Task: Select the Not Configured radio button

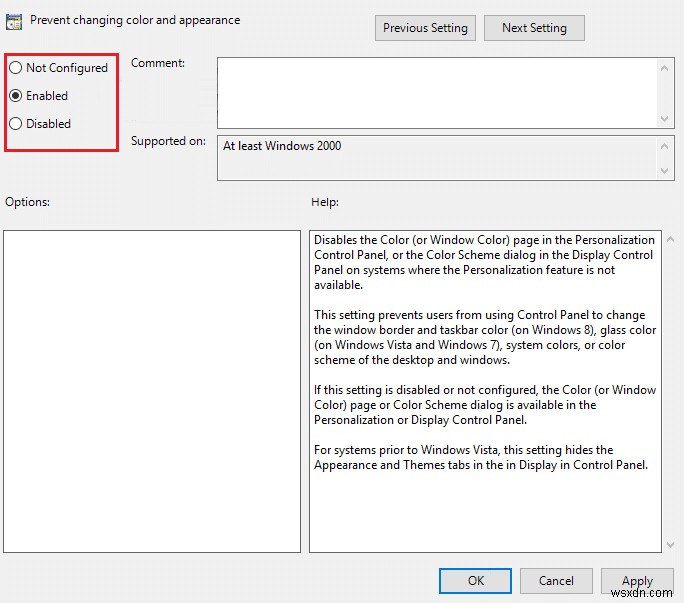Action: (16, 68)
